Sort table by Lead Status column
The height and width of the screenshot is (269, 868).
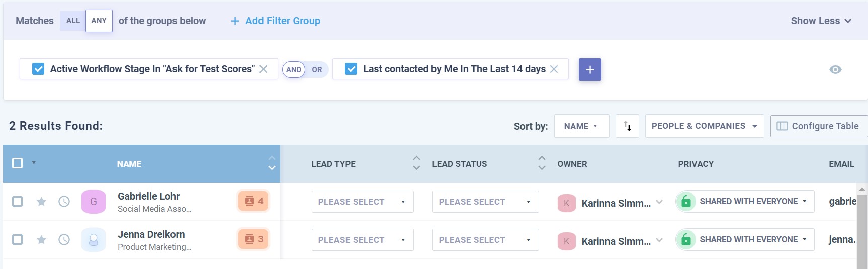pos(541,163)
